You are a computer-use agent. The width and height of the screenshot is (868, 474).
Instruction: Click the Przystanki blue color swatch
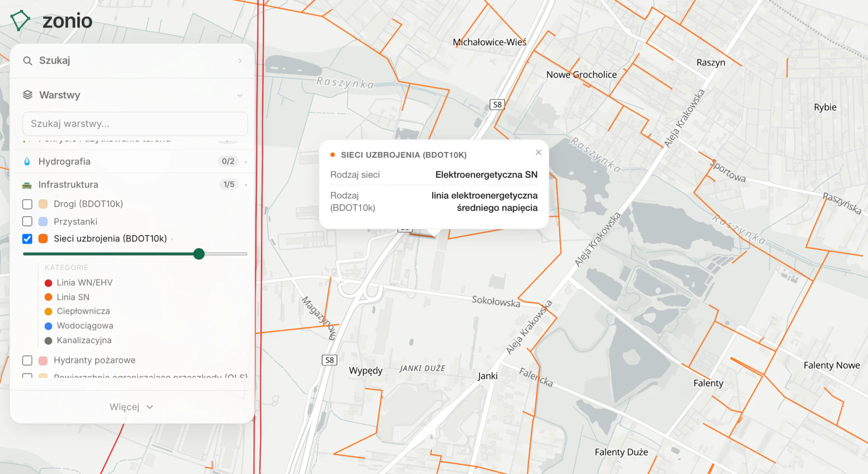pos(43,222)
